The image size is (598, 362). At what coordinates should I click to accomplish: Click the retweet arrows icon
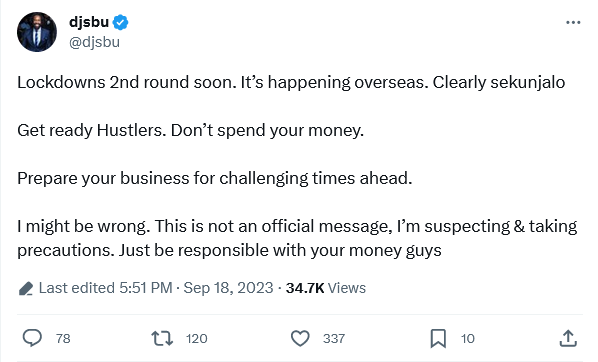pyautogui.click(x=162, y=338)
